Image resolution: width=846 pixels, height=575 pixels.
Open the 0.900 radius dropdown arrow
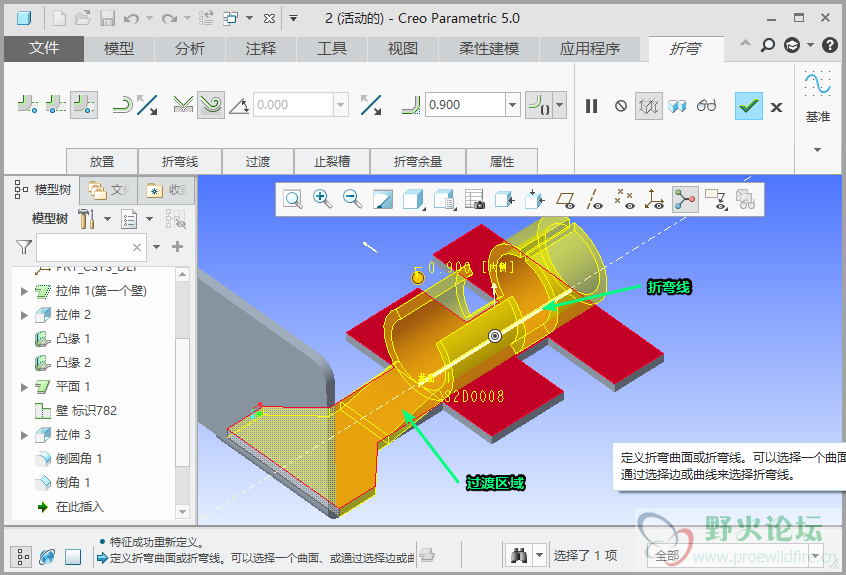click(x=513, y=105)
